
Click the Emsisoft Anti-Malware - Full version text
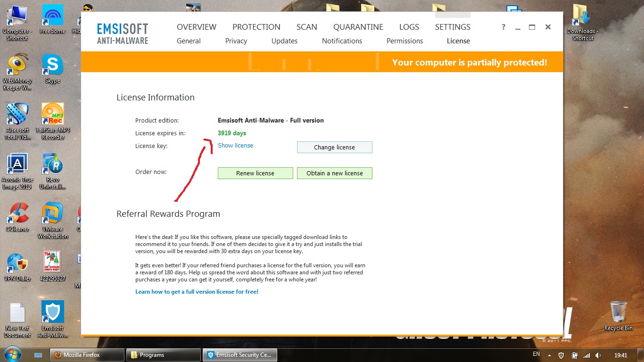pos(271,120)
